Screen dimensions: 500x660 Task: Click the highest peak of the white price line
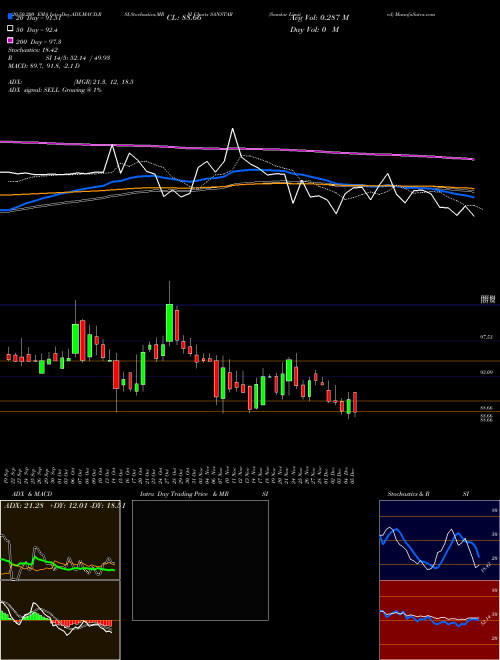[x=232, y=129]
